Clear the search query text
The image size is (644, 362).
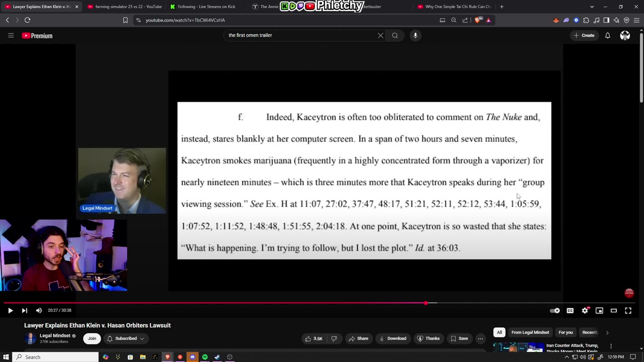pyautogui.click(x=380, y=36)
